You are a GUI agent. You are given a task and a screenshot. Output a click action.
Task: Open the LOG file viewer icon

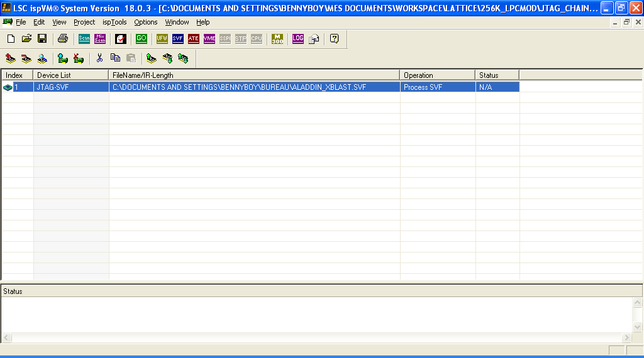(297, 38)
